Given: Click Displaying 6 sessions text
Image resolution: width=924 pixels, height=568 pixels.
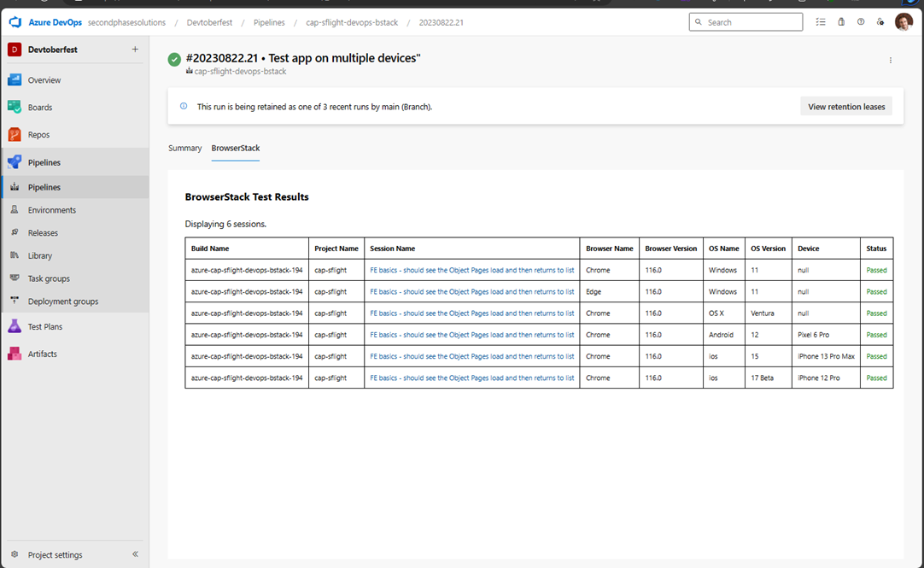Looking at the screenshot, I should [x=225, y=224].
